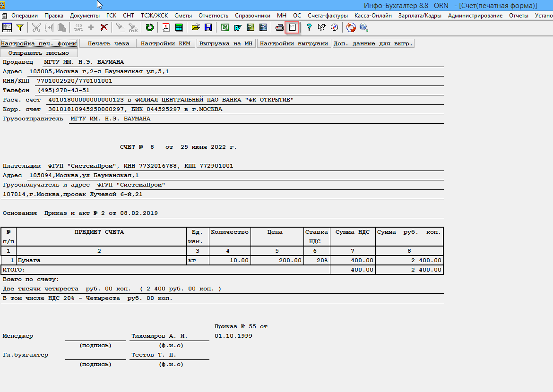Click the globe with arrow icon

coord(363,27)
